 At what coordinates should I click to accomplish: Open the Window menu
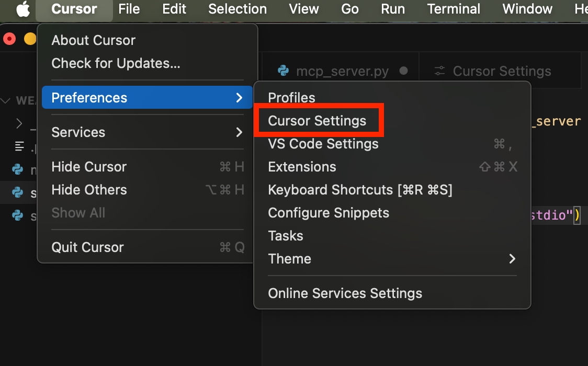pyautogui.click(x=527, y=9)
